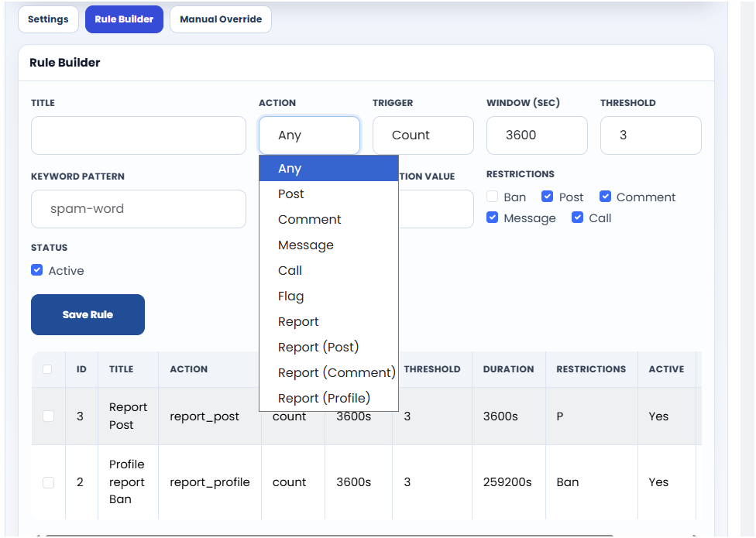The width and height of the screenshot is (756, 538).
Task: Switch to the Settings tab
Action: [x=48, y=19]
